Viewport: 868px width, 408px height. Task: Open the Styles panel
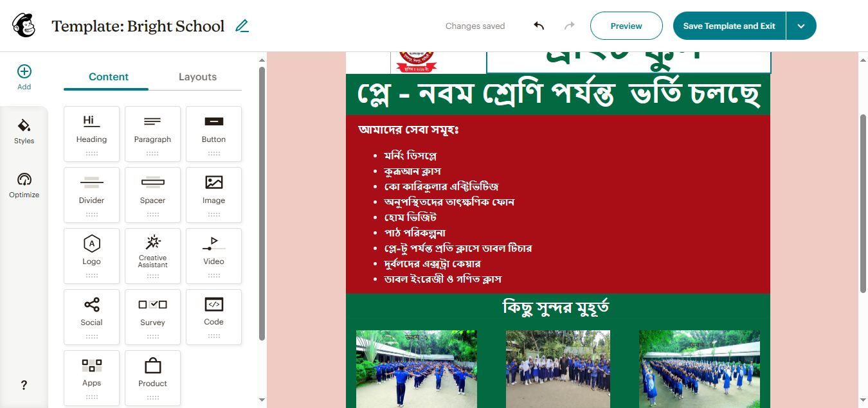(24, 131)
